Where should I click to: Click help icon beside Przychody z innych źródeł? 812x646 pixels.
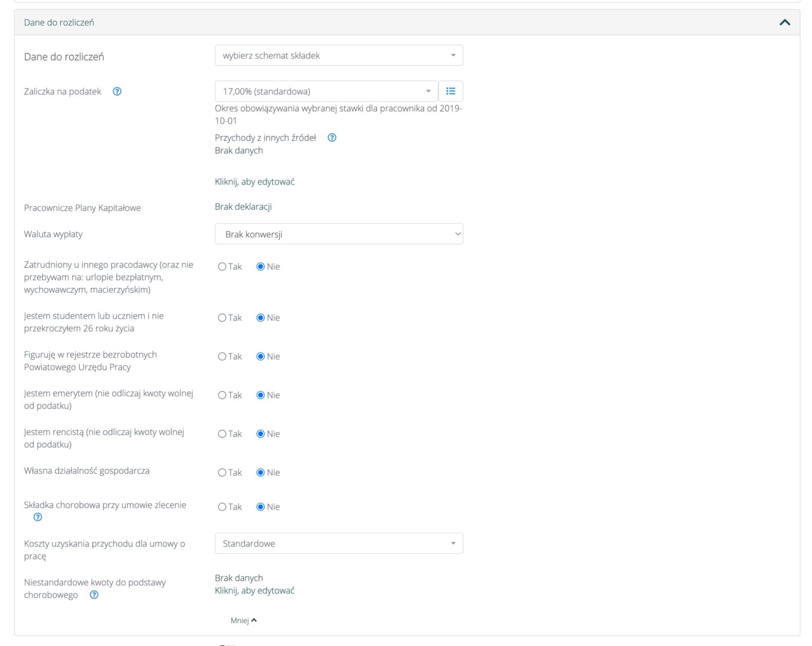[x=332, y=138]
